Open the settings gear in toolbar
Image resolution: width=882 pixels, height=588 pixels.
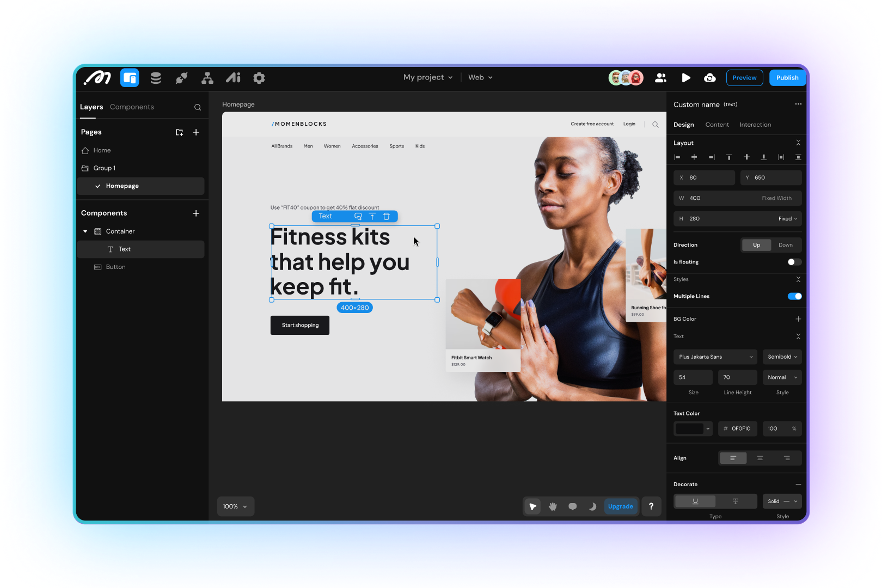click(259, 78)
